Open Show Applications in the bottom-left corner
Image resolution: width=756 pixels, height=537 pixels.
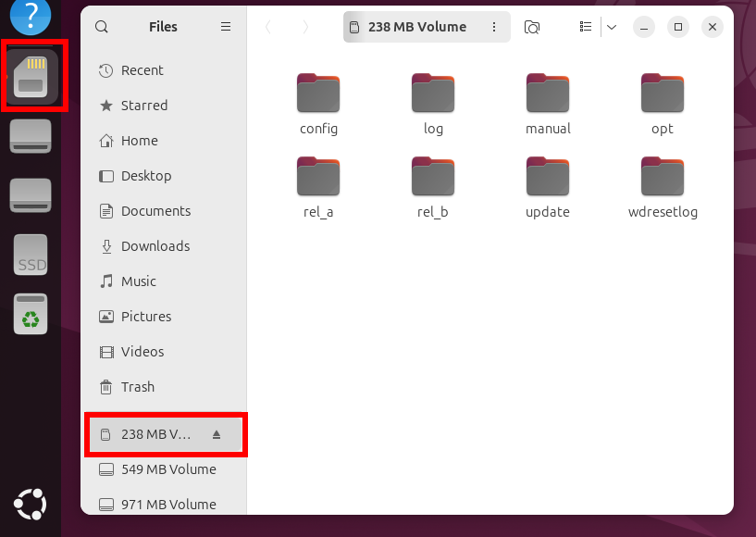[30, 505]
